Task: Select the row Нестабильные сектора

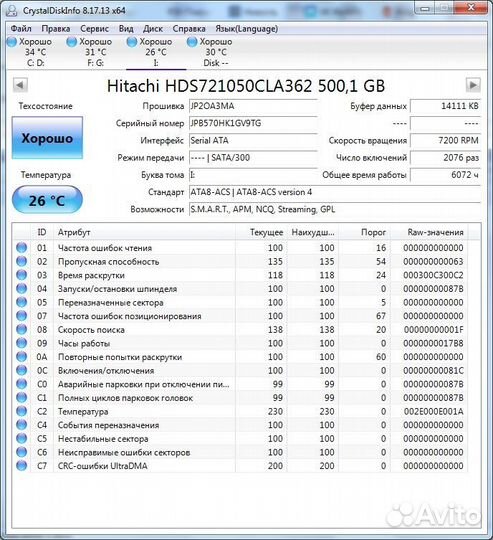Action: (x=240, y=439)
